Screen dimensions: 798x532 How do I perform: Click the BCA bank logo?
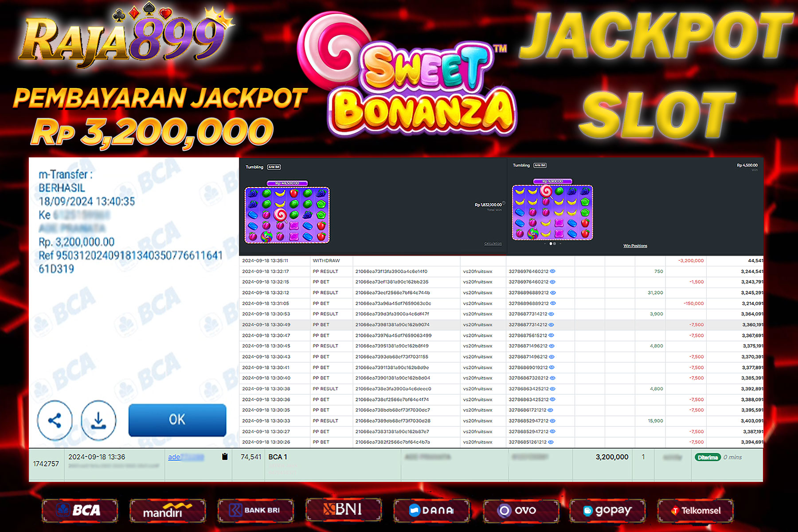point(80,510)
